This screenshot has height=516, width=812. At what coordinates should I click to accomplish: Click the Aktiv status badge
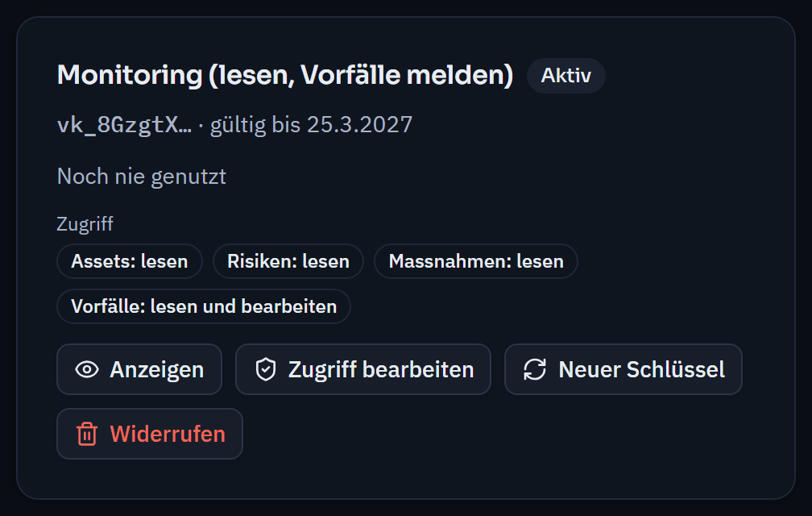coord(566,76)
